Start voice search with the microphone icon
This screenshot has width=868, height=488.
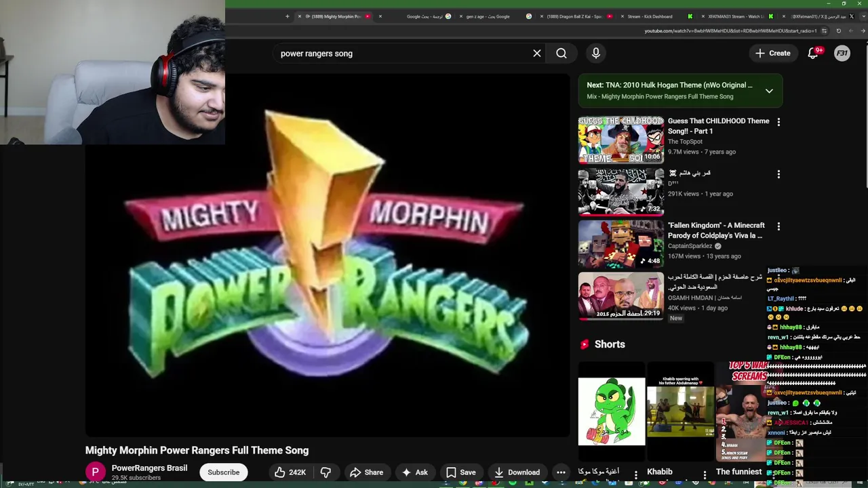596,53
